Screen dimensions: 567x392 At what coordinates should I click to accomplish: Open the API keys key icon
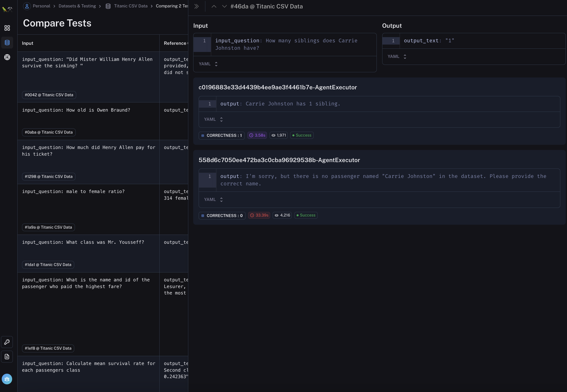(x=7, y=342)
